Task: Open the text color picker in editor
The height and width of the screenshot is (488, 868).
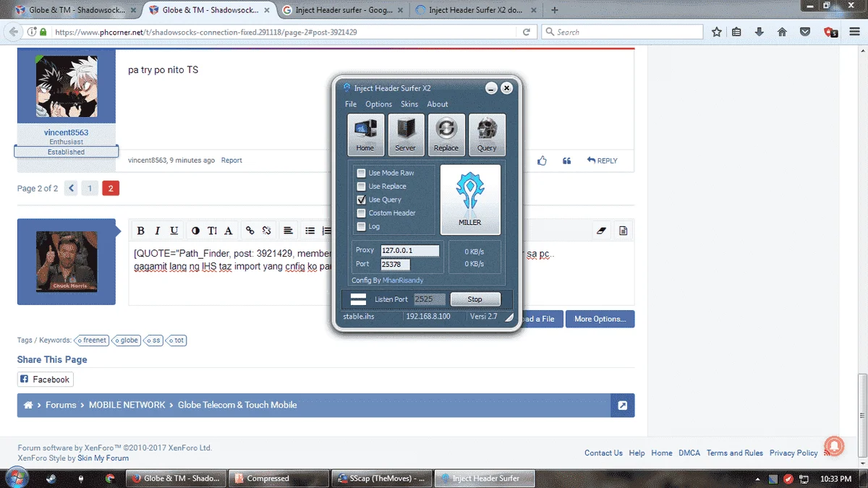Action: [x=195, y=231]
